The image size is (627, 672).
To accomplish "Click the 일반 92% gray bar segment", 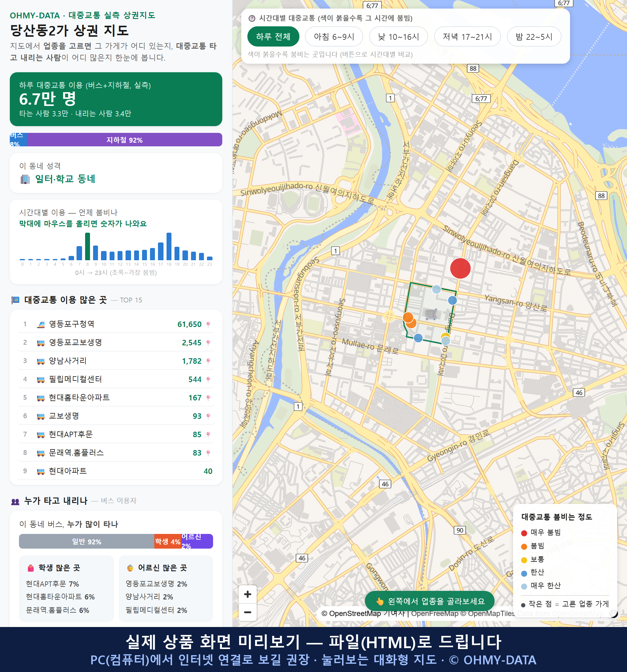I will pyautogui.click(x=87, y=542).
